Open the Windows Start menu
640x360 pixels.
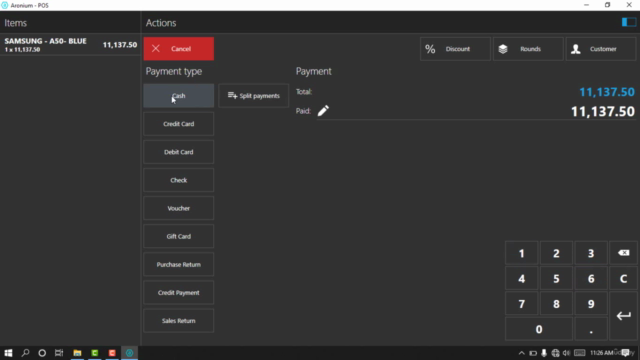pyautogui.click(x=8, y=353)
